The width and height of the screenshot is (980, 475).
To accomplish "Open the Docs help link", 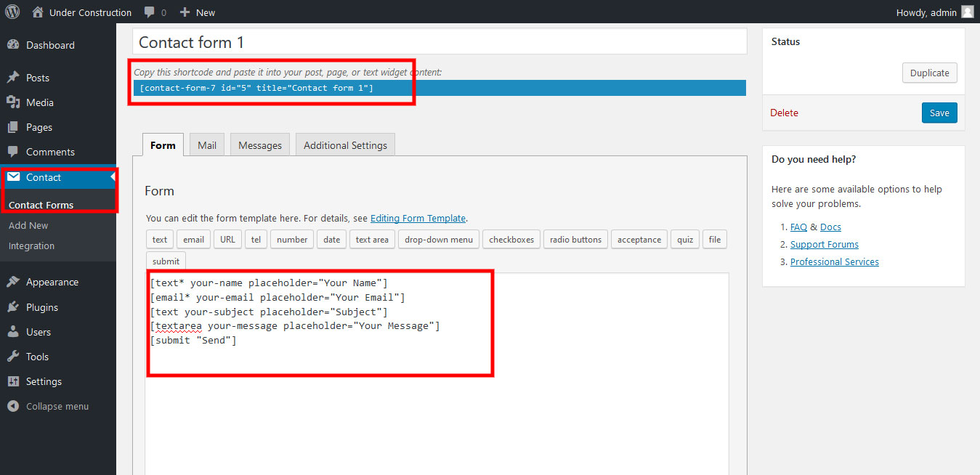I will point(830,227).
